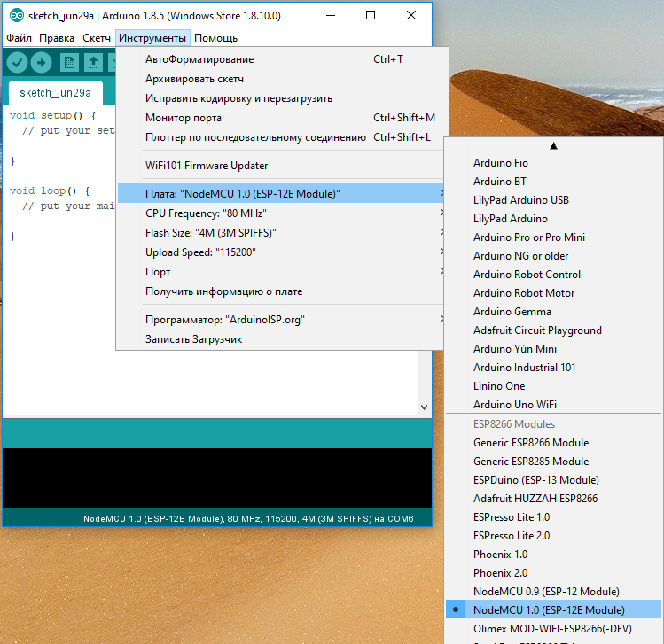Select Arduino Robot Motor board

(553, 293)
